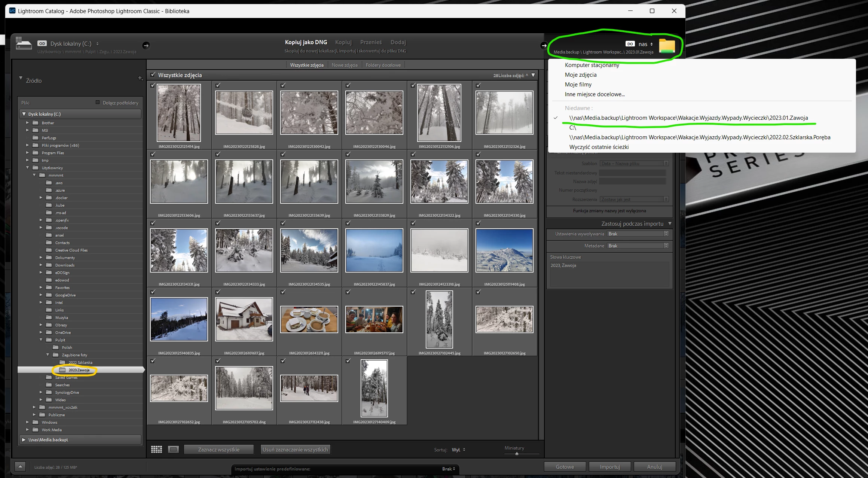The height and width of the screenshot is (478, 868).
Task: Click the plus icon in Źródło panel header
Action: click(140, 78)
